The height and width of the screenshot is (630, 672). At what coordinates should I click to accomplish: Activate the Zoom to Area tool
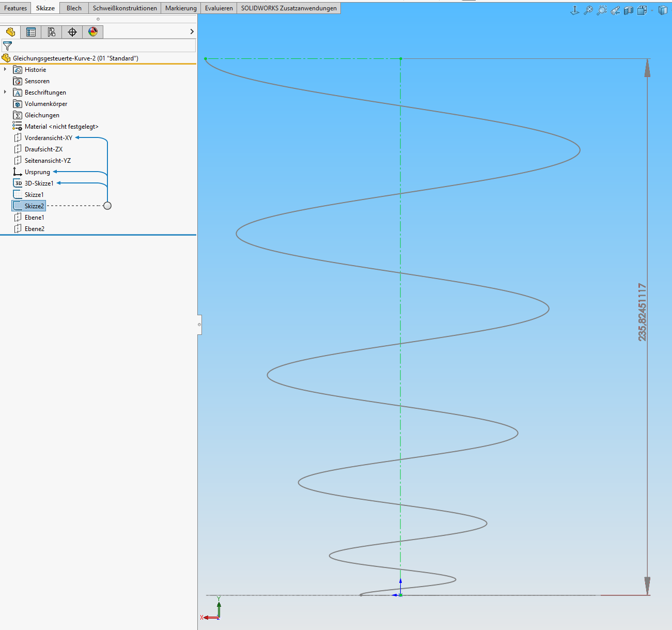click(x=602, y=10)
